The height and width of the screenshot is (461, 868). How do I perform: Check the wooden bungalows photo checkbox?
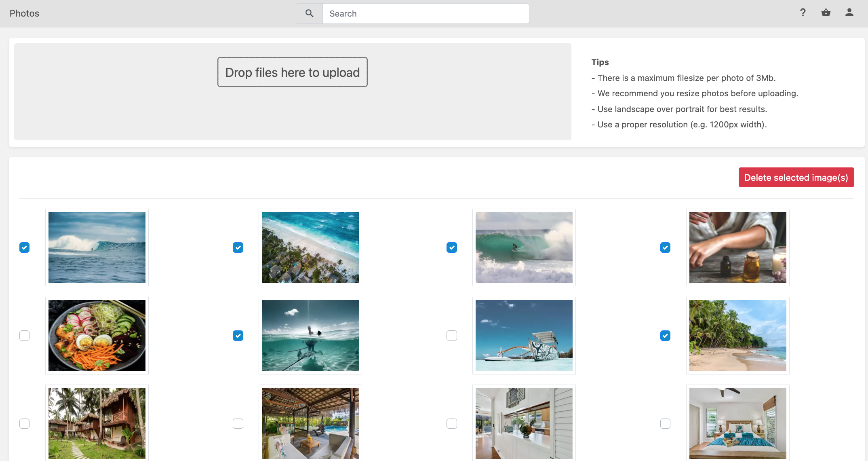(25, 423)
